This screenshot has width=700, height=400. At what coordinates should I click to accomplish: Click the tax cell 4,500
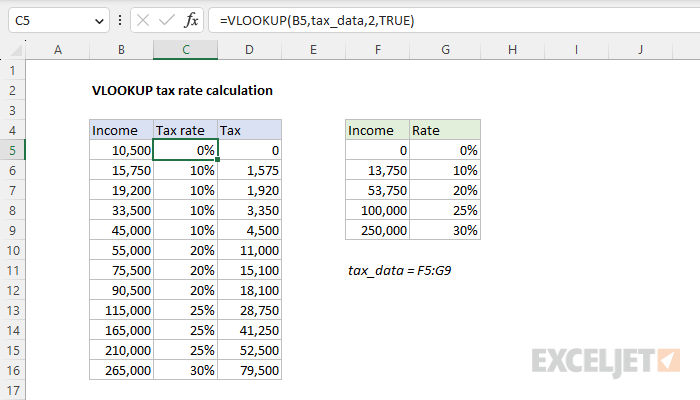tap(250, 230)
